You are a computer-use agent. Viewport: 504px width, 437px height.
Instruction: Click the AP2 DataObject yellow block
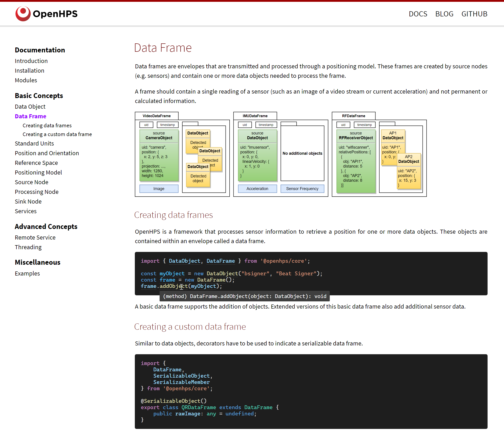(x=409, y=171)
